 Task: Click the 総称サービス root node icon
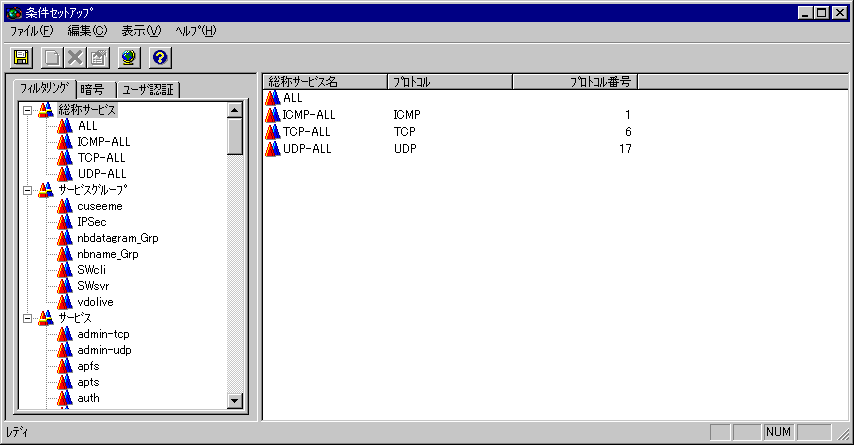coord(45,110)
